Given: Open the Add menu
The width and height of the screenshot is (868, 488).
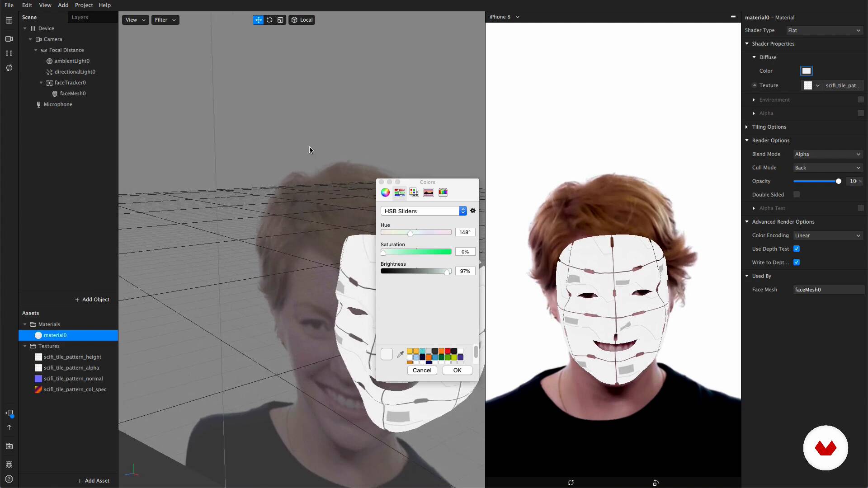Looking at the screenshot, I should 63,5.
